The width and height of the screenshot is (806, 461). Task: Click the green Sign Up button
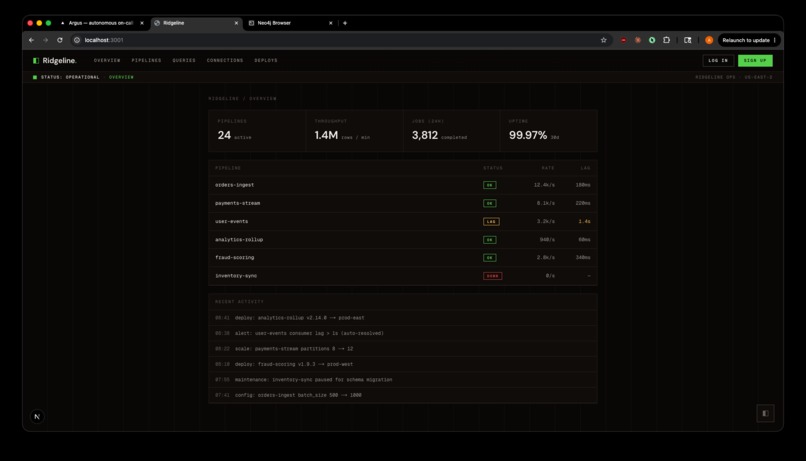coord(755,61)
